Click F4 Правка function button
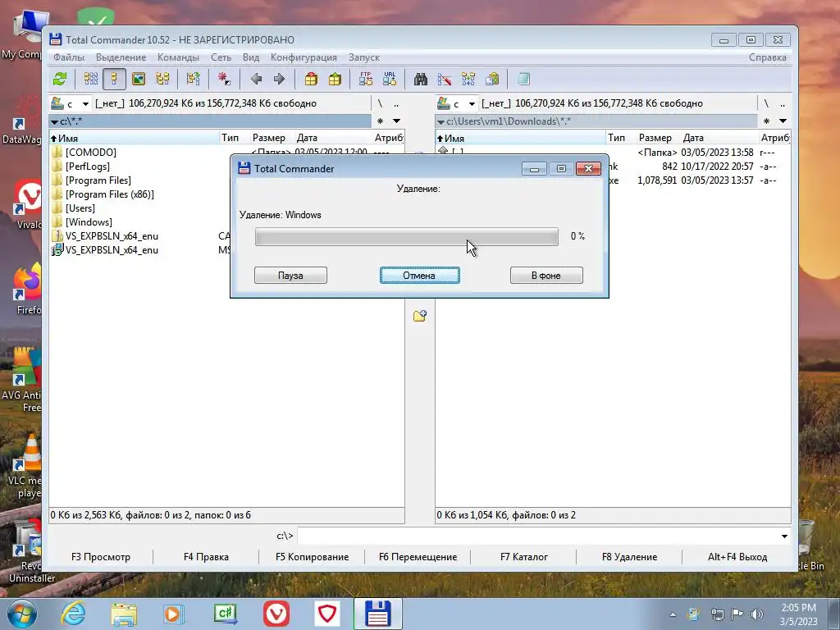This screenshot has width=840, height=630. click(x=206, y=557)
